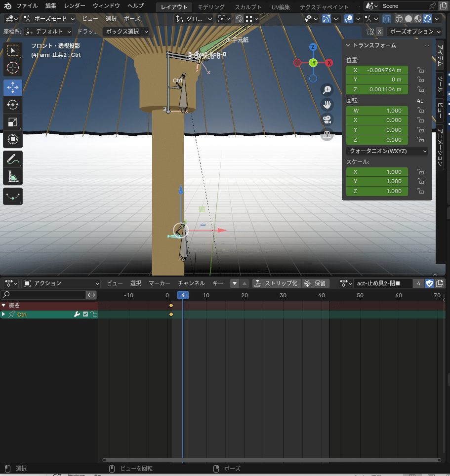Open the orientation デフォルト dropdown

[x=48, y=32]
